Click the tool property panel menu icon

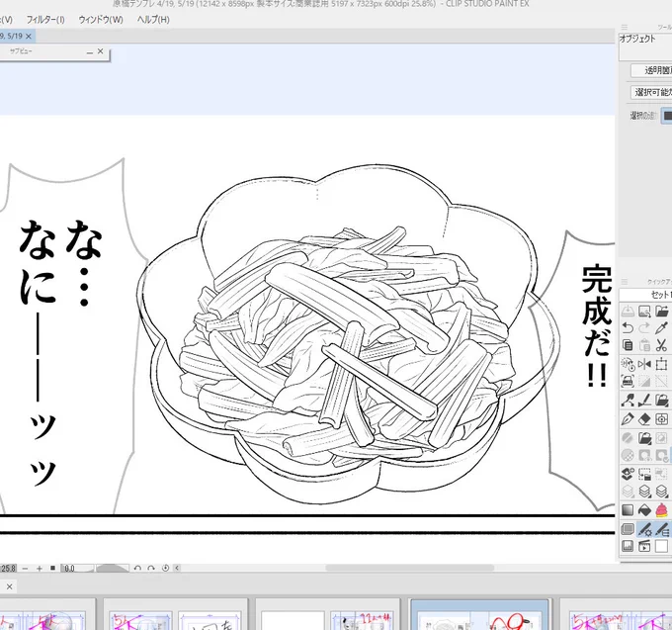tap(624, 27)
